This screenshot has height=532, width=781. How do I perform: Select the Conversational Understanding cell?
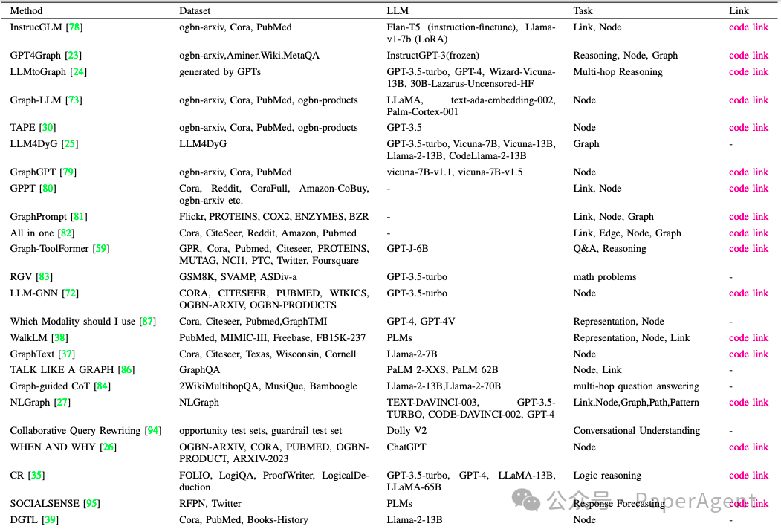[637, 430]
